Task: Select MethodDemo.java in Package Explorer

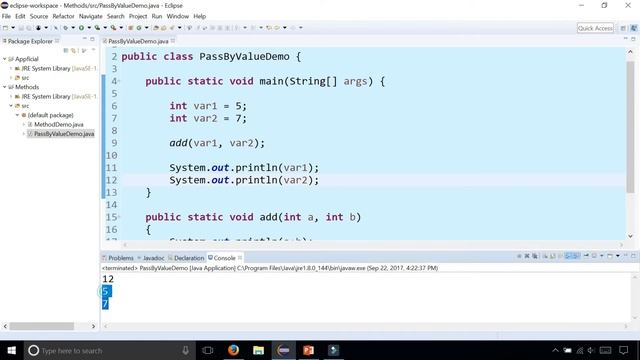Action: tap(59, 124)
